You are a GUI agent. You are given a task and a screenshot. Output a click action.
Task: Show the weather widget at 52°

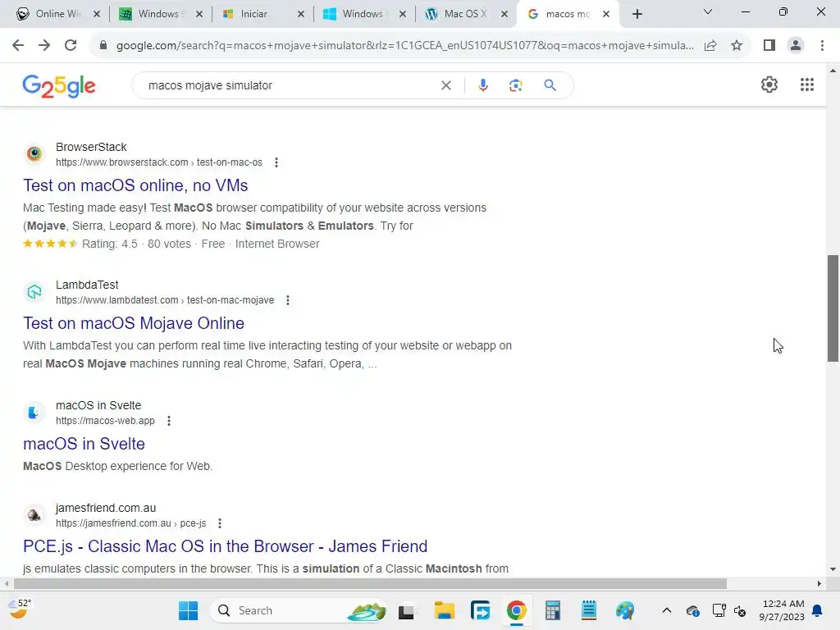click(20, 609)
